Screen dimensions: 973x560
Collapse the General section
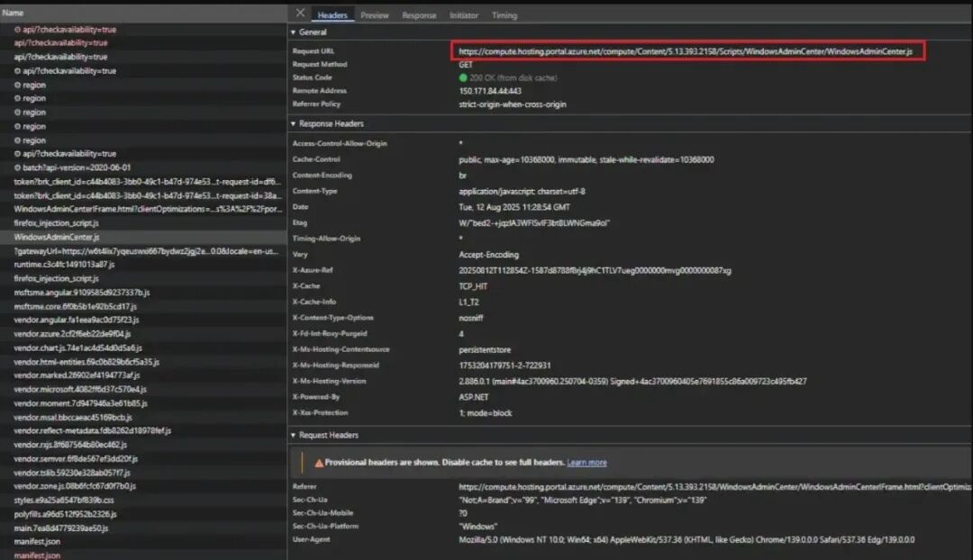tap(293, 32)
